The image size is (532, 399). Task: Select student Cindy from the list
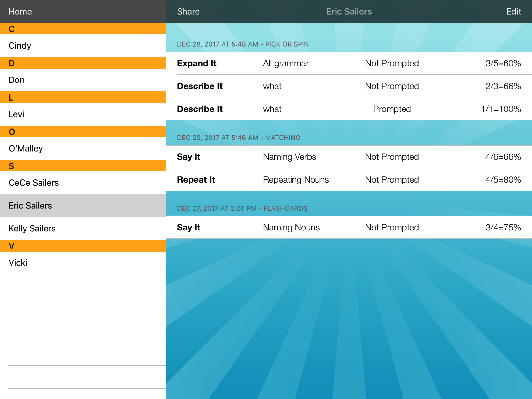click(83, 46)
